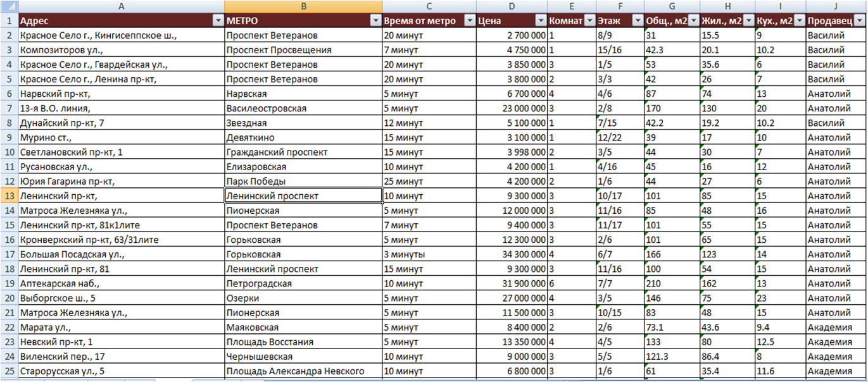Screen dimensions: 868x382
Task: Open the Адрес column filter dropdown
Action: pyautogui.click(x=218, y=21)
